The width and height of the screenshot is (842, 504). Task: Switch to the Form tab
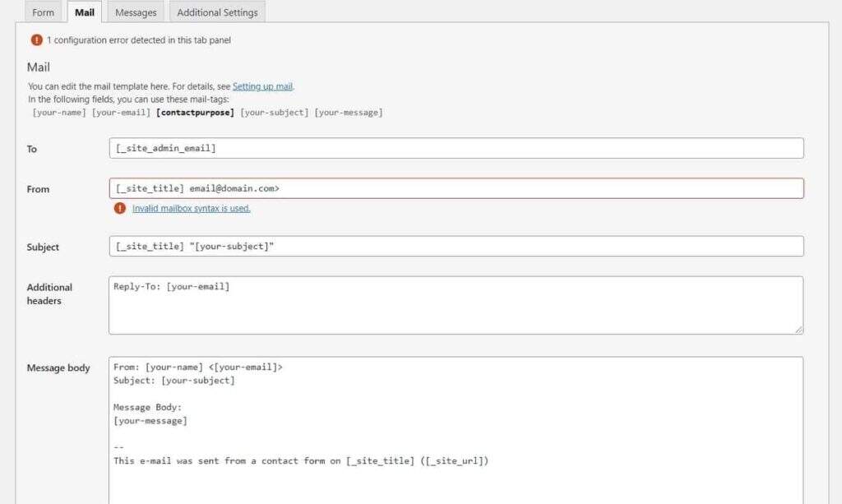click(43, 12)
